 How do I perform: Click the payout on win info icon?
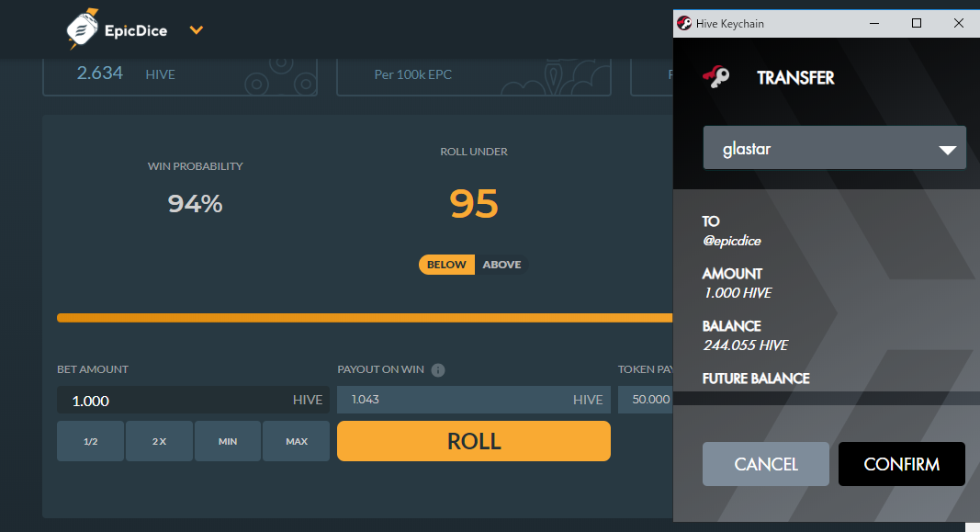click(x=438, y=370)
